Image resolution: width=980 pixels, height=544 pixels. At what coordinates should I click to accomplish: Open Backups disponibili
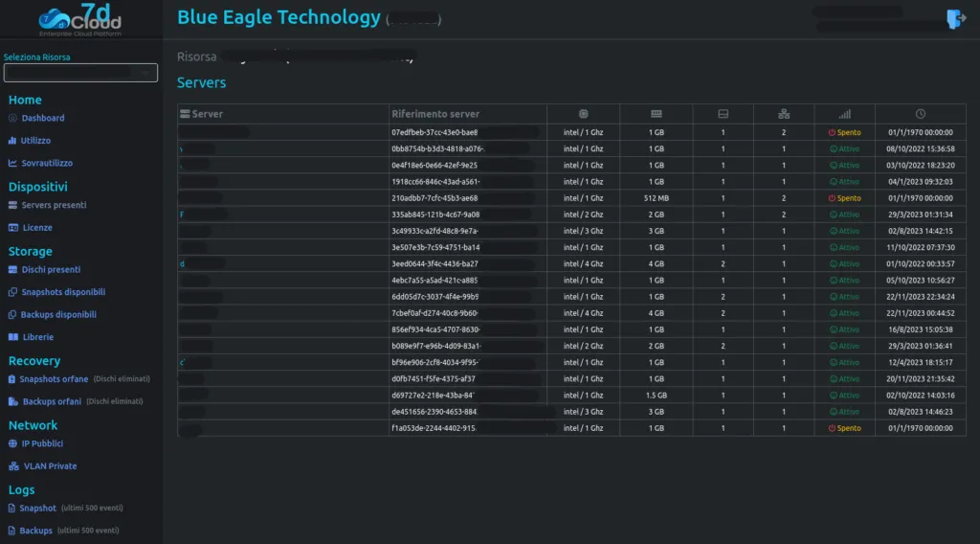point(58,314)
